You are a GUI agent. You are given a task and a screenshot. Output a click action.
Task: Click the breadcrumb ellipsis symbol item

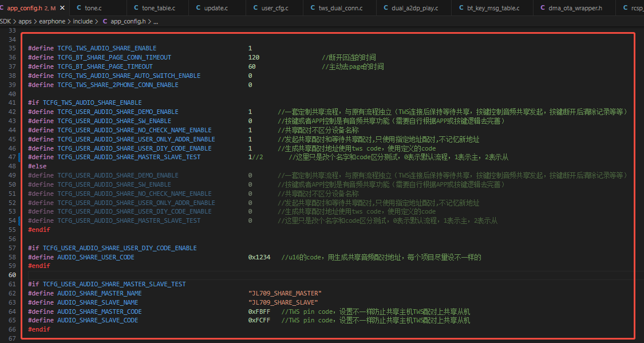156,21
